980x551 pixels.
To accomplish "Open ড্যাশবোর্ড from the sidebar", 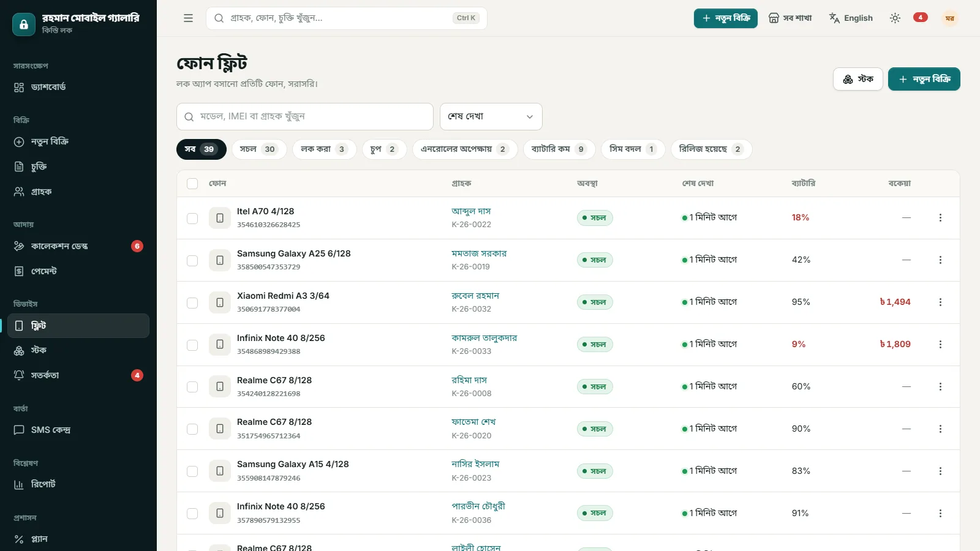I will 78,87.
